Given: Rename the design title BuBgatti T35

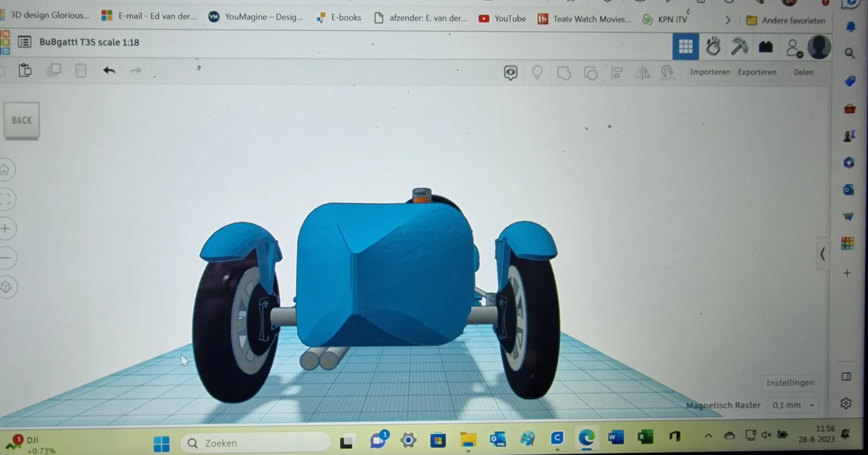Looking at the screenshot, I should pos(90,42).
